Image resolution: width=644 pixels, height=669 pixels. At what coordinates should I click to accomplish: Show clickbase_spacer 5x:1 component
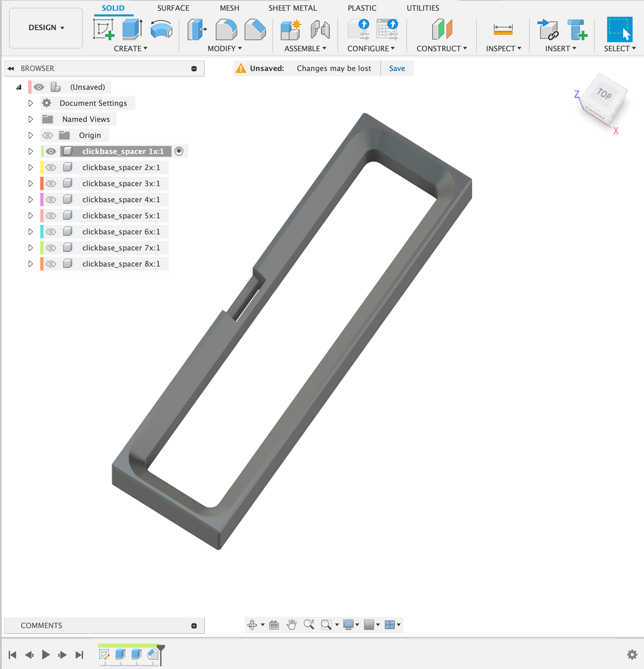[x=51, y=215]
